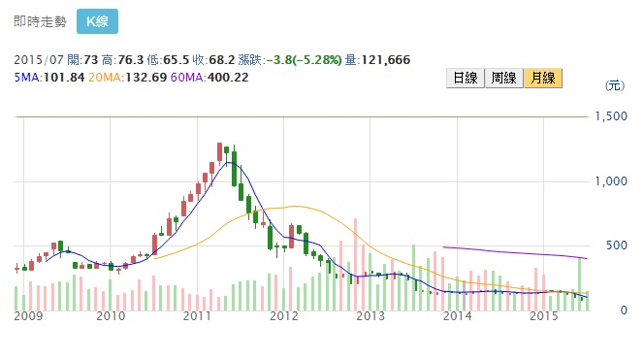
Task: Click the 2012 x-axis year label
Action: [x=284, y=316]
